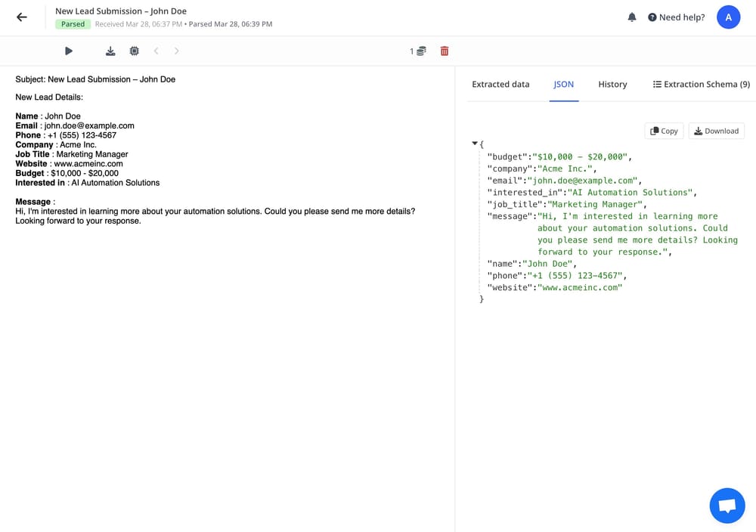Collapse the JSON root object
756x532 pixels.
pos(474,142)
